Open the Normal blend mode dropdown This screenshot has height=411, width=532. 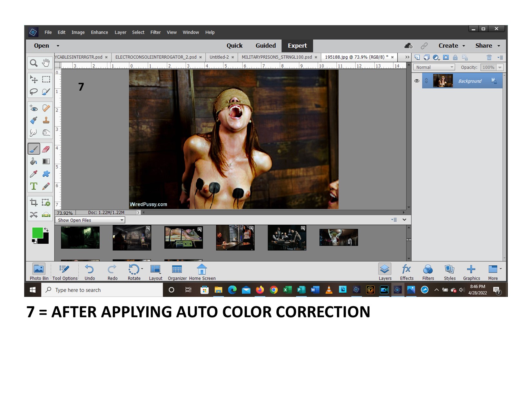click(x=434, y=67)
